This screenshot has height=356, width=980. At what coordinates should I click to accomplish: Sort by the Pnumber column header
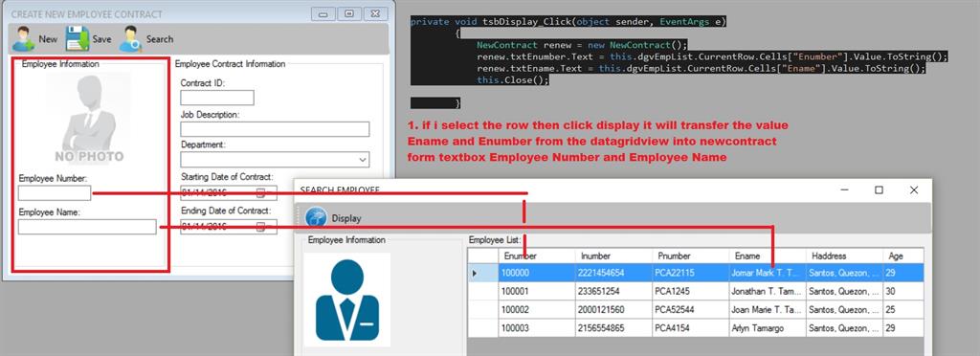pyautogui.click(x=691, y=256)
